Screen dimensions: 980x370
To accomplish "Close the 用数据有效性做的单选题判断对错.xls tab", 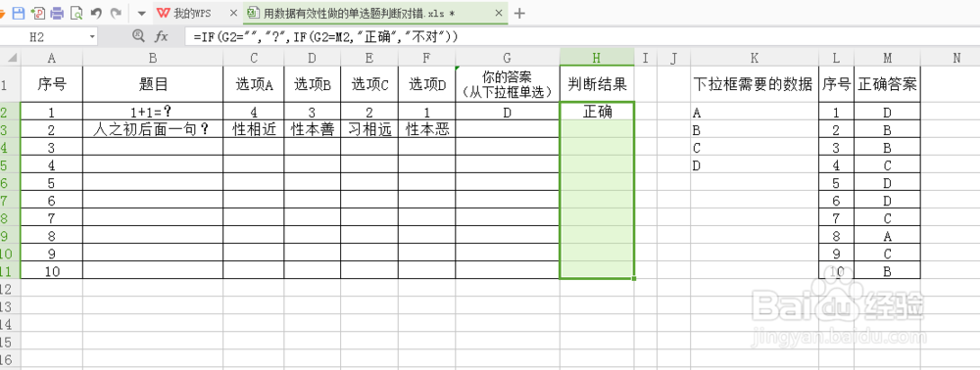I will 498,13.
